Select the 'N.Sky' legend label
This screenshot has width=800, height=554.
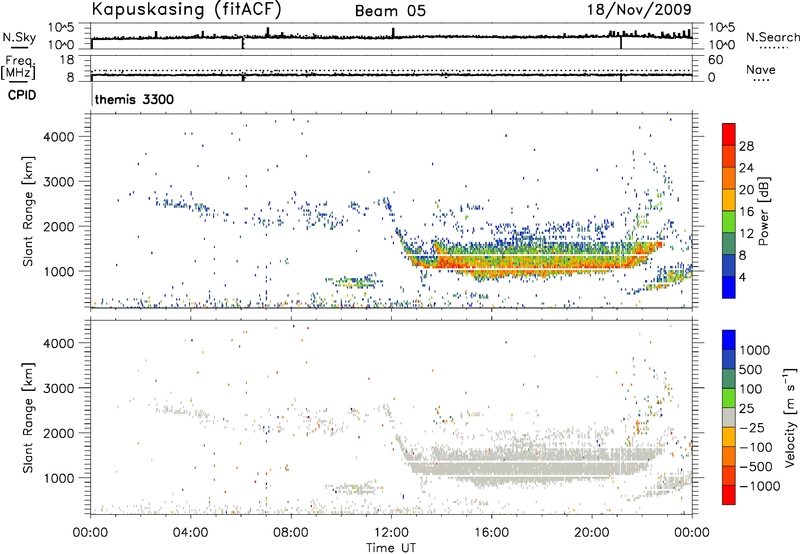[x=19, y=37]
